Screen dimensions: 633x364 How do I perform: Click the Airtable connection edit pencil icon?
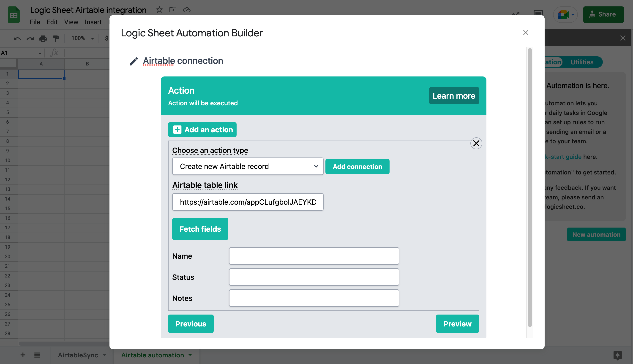point(134,61)
